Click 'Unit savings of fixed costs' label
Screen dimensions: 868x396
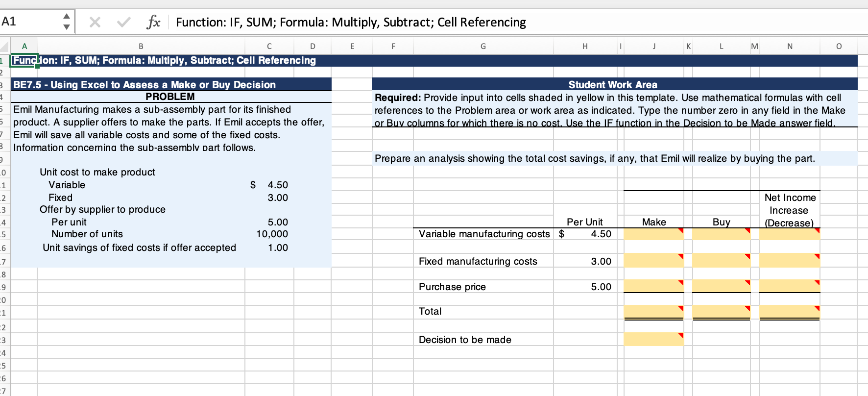(x=139, y=247)
